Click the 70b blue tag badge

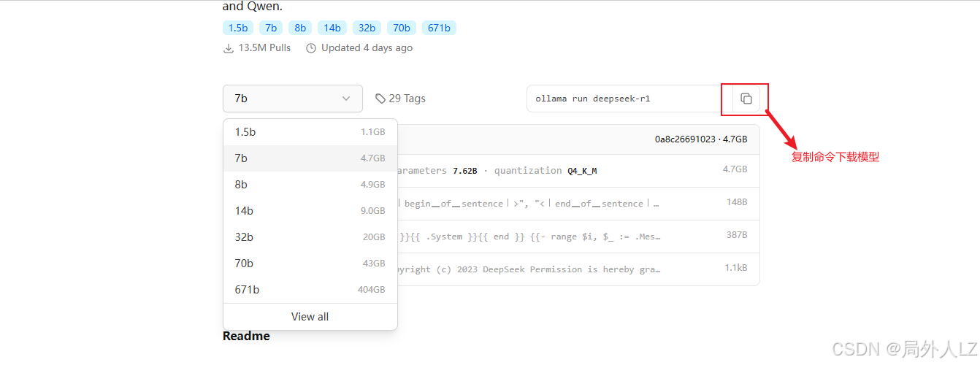[401, 28]
